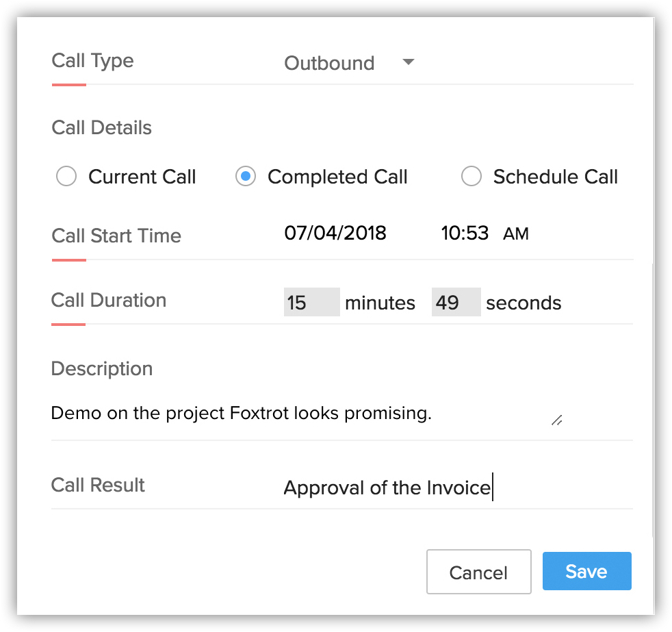Screen dimensions: 672x632
Task: Select the Current Call radio button
Action: click(x=66, y=177)
